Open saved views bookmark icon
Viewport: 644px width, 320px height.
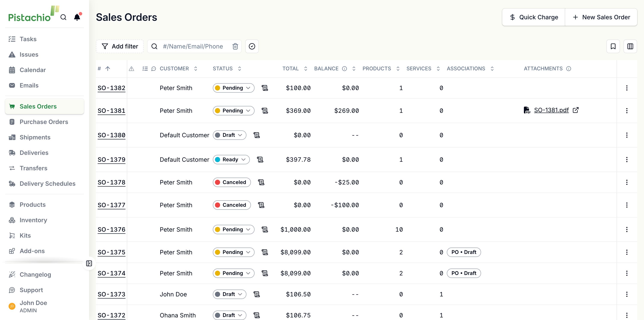(613, 46)
